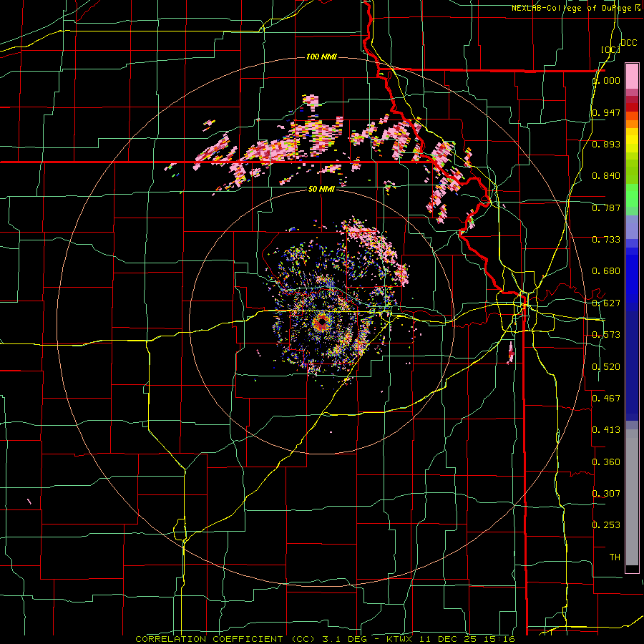Click the bright green color bar segment
Image resolution: width=644 pixels, height=644 pixels.
(632, 195)
